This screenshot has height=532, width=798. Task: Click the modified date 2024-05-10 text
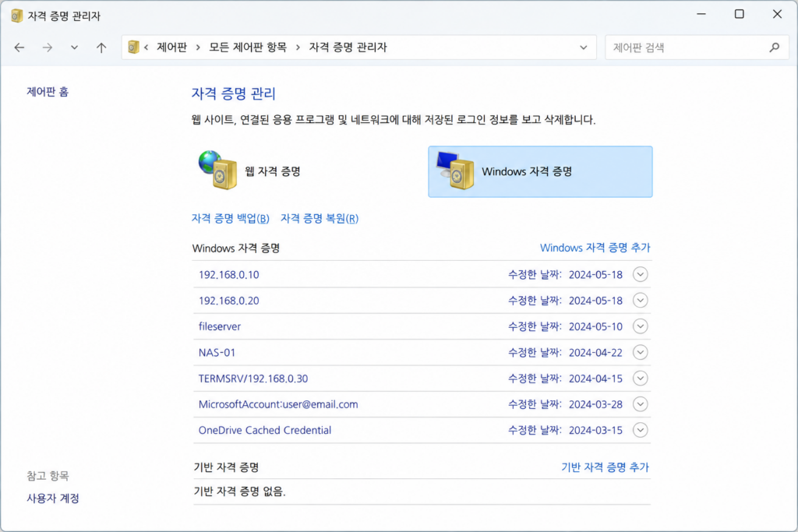tap(595, 326)
